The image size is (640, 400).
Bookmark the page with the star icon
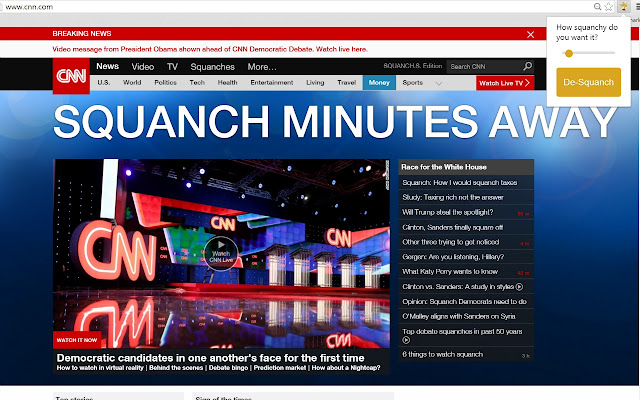(609, 7)
